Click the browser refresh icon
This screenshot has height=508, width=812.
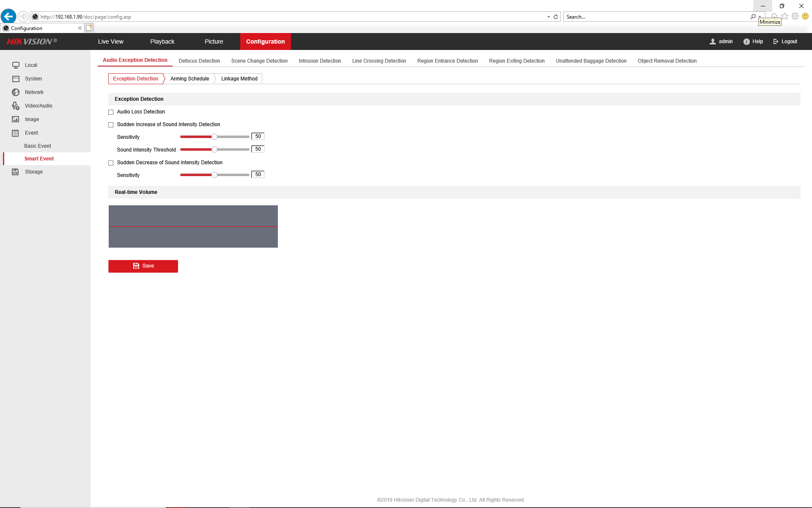[x=556, y=17]
